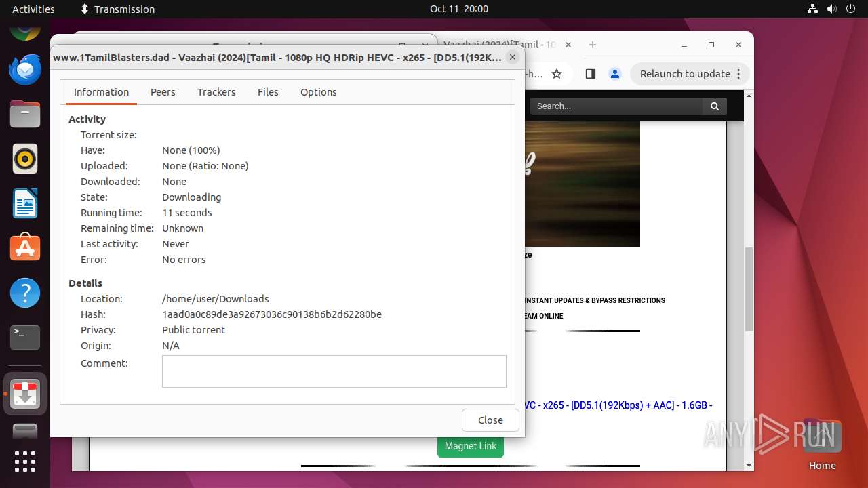Open Thunderbird mail from the dock
868x488 pixels.
point(25,70)
